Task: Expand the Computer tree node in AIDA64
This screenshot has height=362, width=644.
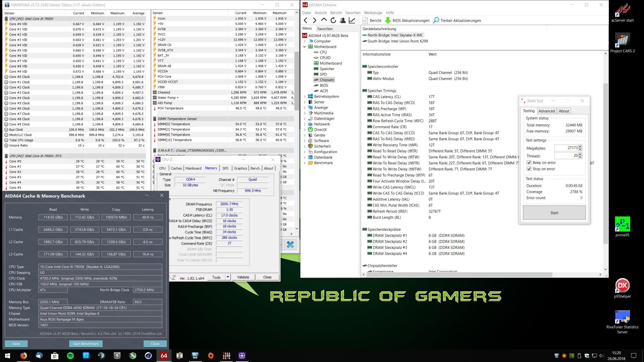Action: pos(304,41)
